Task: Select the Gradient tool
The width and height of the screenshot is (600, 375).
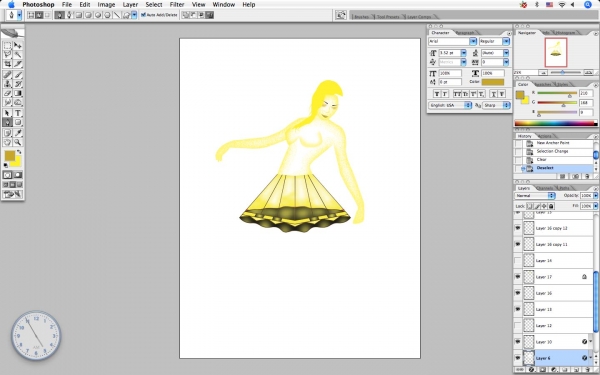Action: point(18,93)
